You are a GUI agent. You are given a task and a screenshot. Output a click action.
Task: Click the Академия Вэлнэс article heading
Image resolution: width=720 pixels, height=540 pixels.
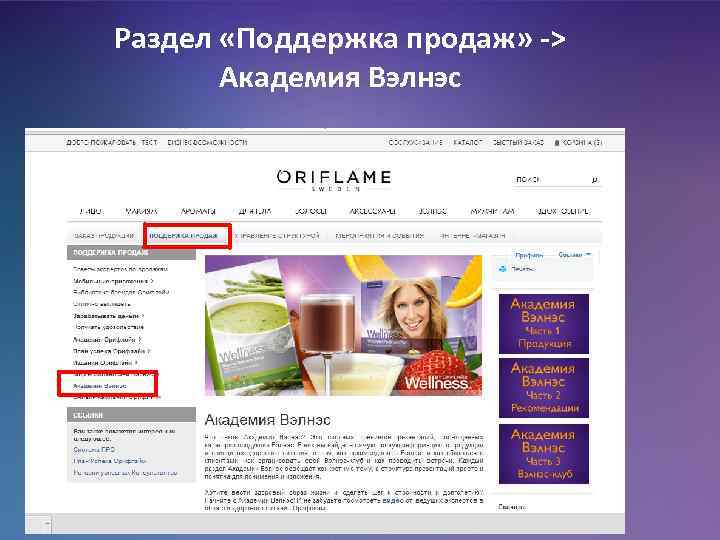click(x=267, y=420)
